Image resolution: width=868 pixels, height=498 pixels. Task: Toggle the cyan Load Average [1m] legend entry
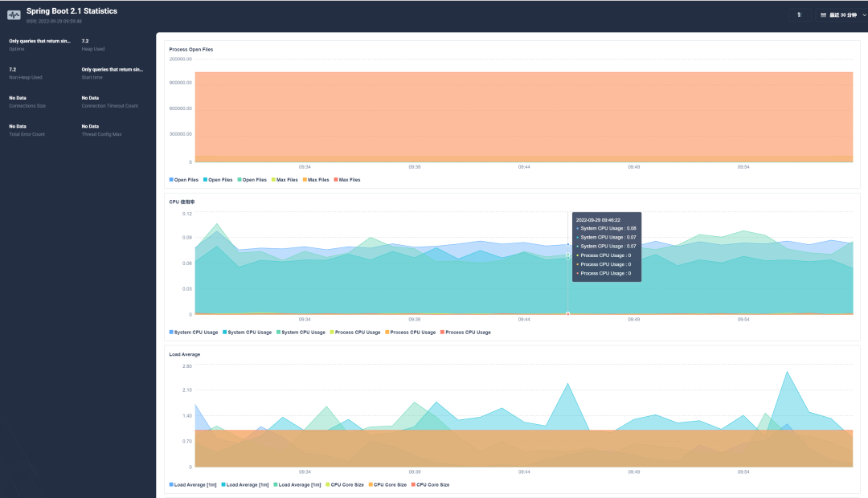pyautogui.click(x=245, y=484)
